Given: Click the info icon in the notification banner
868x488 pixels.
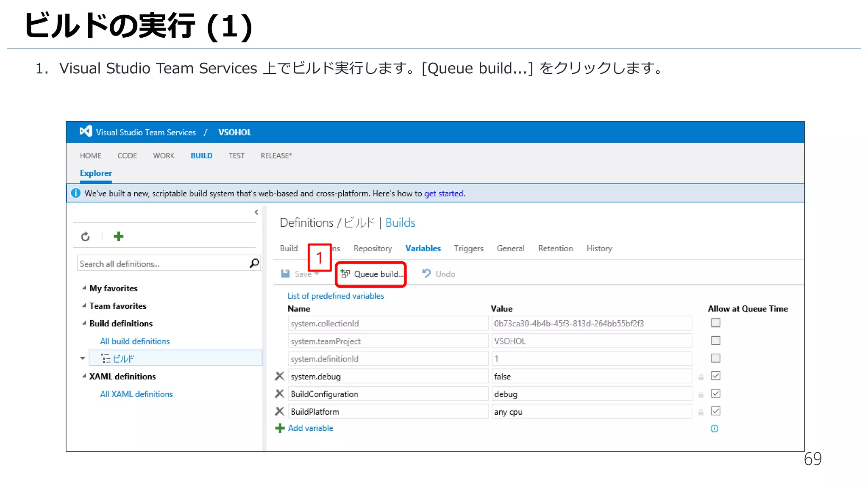Looking at the screenshot, I should [x=76, y=193].
